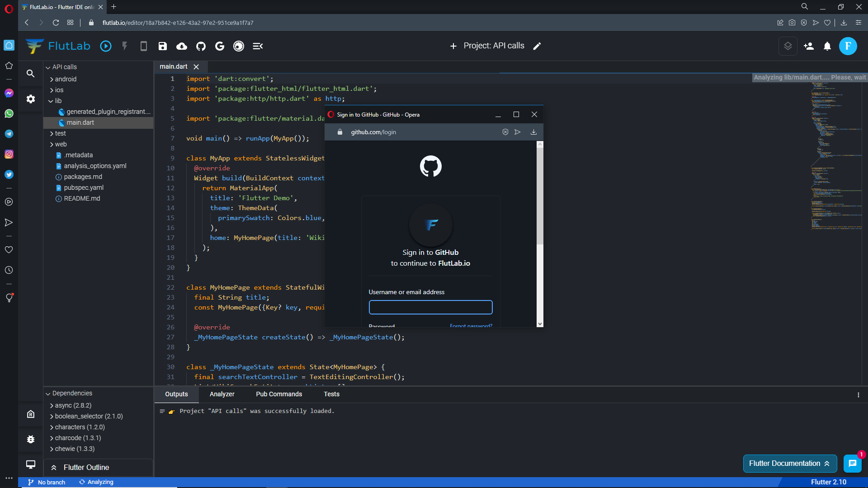Click the Run project play icon
The width and height of the screenshot is (868, 488).
[x=106, y=46]
